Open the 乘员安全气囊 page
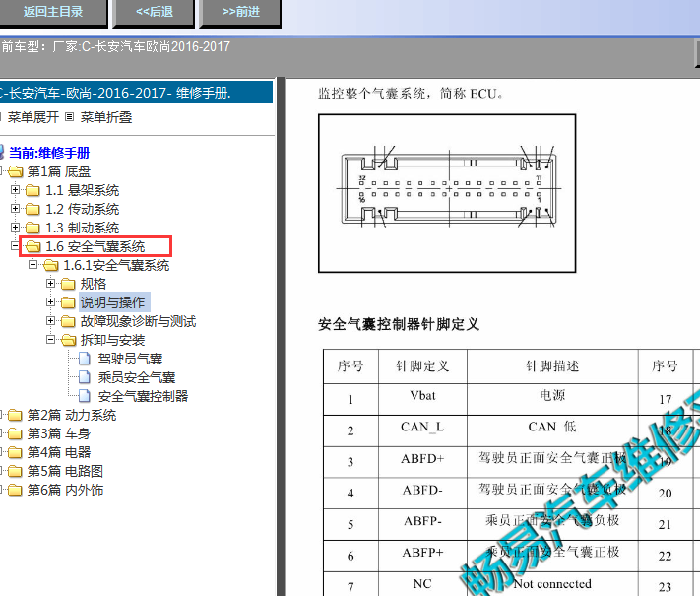This screenshot has width=700, height=596. (x=137, y=377)
